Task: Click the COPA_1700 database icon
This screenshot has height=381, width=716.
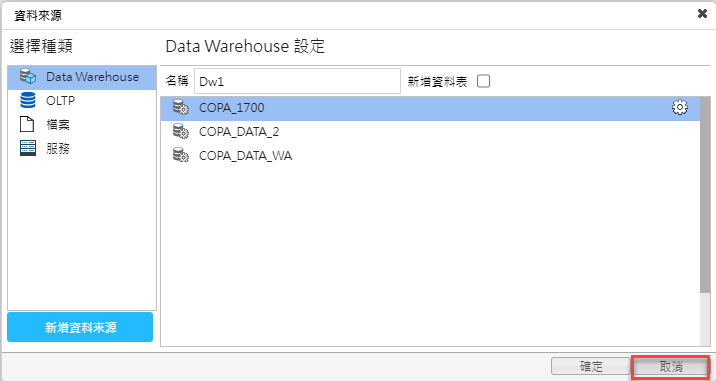Action: coord(181,108)
